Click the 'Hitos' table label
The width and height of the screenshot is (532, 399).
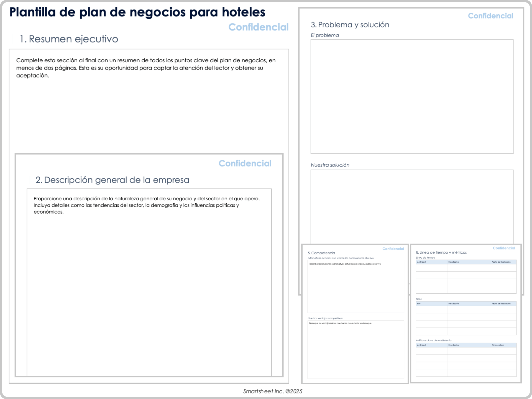(419, 299)
